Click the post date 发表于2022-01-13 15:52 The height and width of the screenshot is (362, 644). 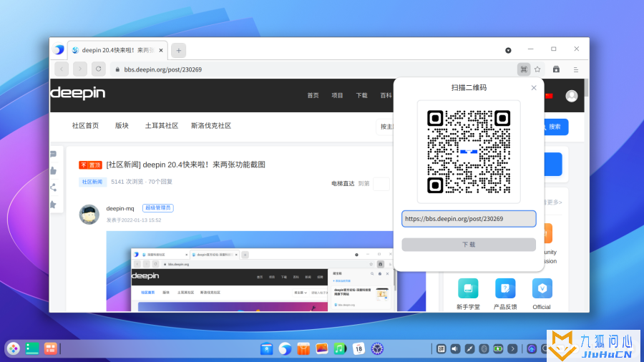134,220
